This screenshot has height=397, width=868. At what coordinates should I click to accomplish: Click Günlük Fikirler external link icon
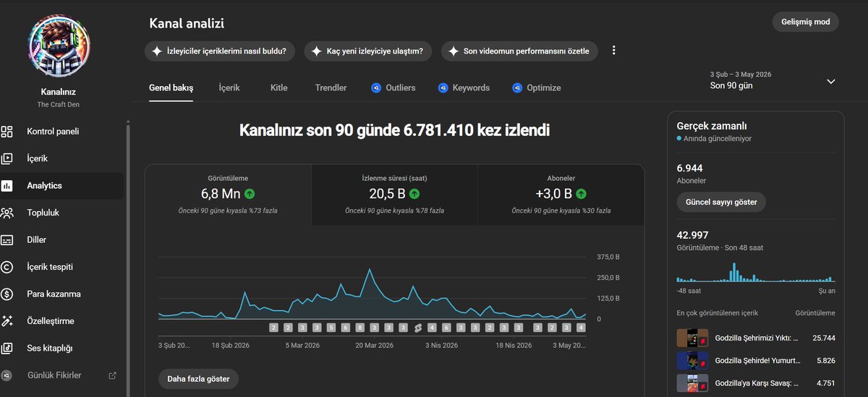coord(112,375)
